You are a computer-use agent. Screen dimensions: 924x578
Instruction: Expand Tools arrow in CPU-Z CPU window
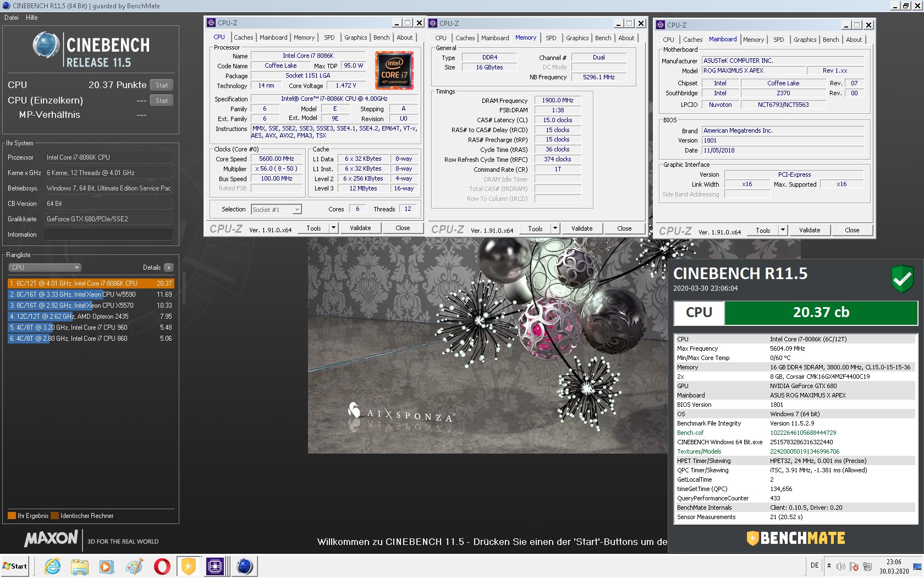click(x=333, y=228)
